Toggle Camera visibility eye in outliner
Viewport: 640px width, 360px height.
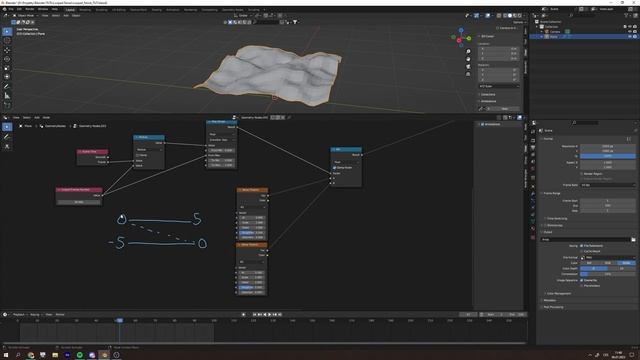point(630,31)
